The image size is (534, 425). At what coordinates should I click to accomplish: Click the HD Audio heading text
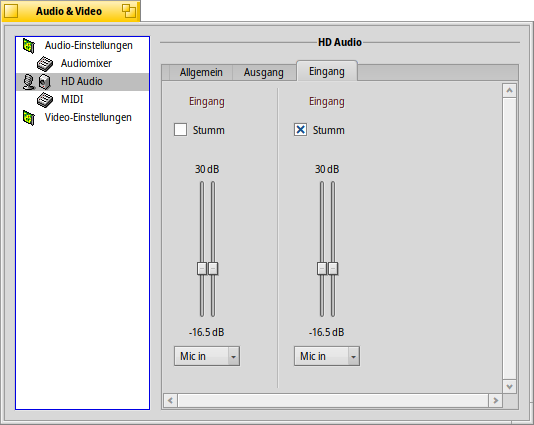pos(340,42)
